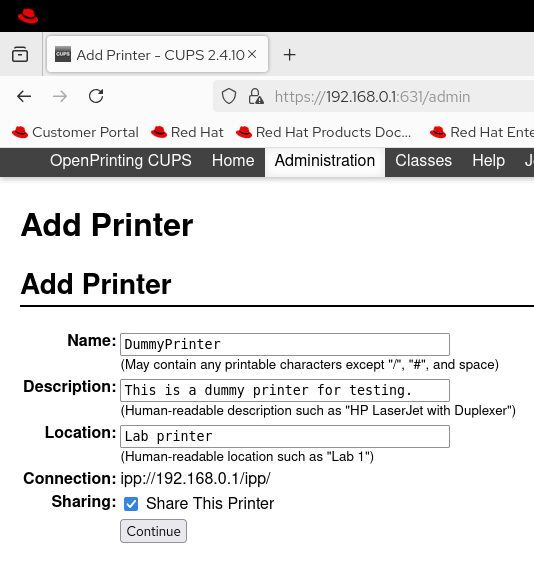
Task: Reload the current page
Action: pos(96,96)
